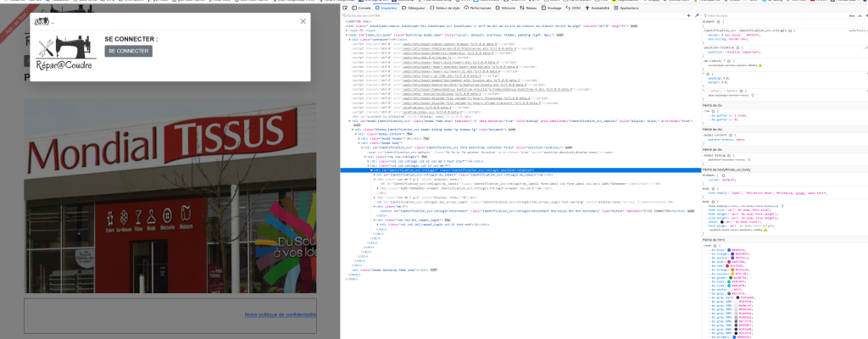This screenshot has height=339, width=868.
Task: Focus the Rechercher dans le HTML field
Action: pos(512,16)
